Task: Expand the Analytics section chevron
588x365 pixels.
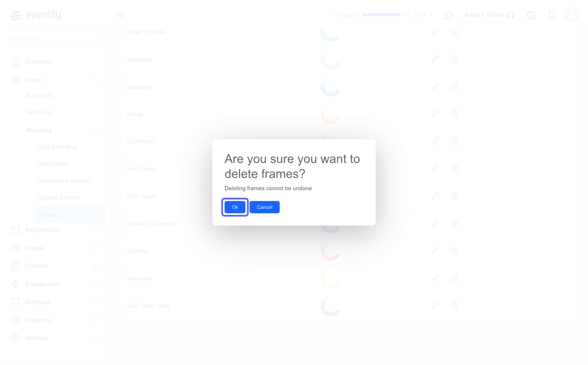Action: (x=95, y=320)
